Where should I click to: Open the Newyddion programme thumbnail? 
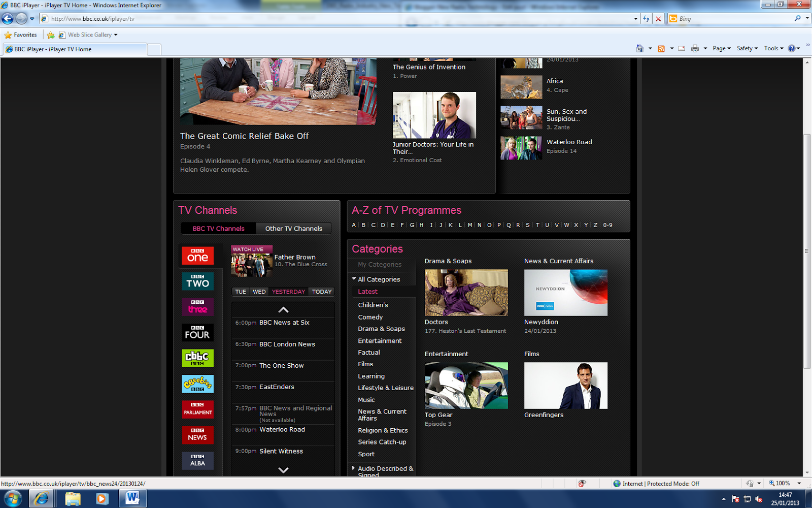pos(566,293)
